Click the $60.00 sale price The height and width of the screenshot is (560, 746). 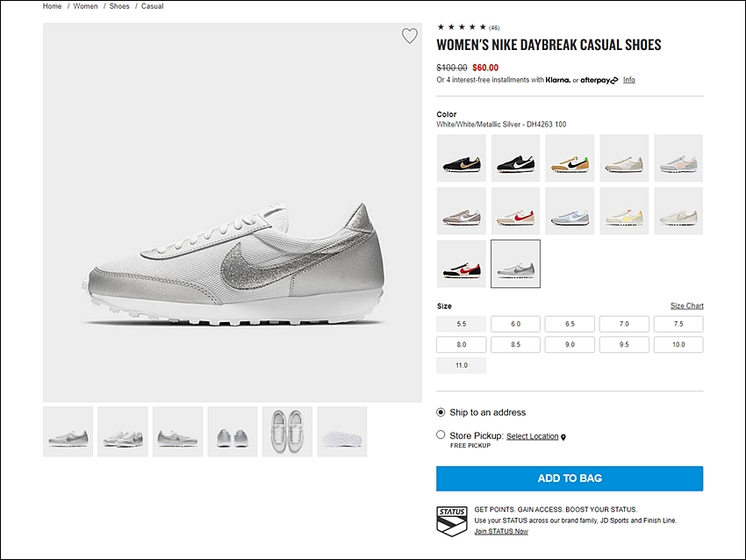pos(485,68)
